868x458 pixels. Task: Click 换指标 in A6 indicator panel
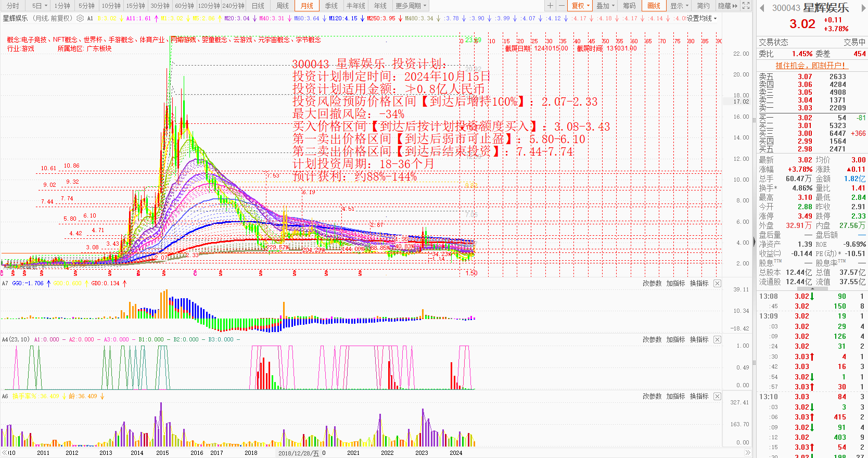pos(699,396)
